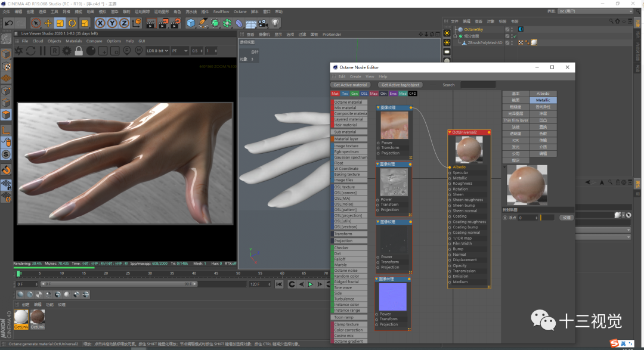Send scene with Octane Live Viewer icon
Screen dimensions: 644x350
[19, 51]
